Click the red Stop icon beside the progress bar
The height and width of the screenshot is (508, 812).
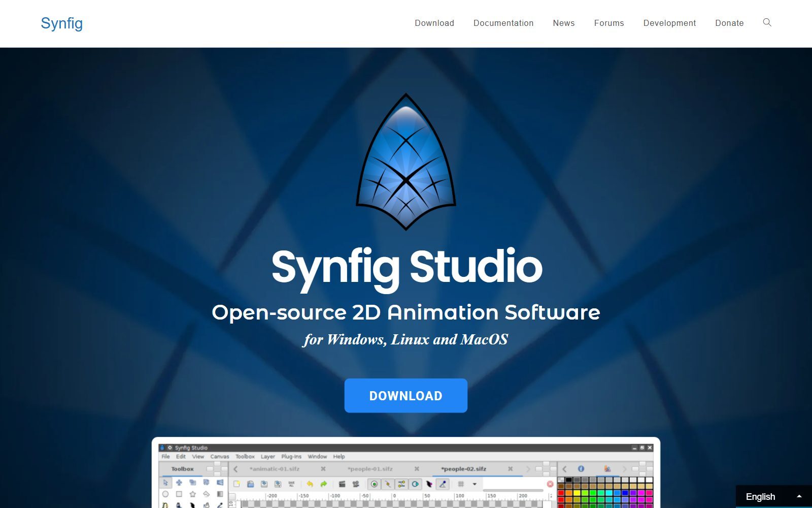click(x=550, y=484)
